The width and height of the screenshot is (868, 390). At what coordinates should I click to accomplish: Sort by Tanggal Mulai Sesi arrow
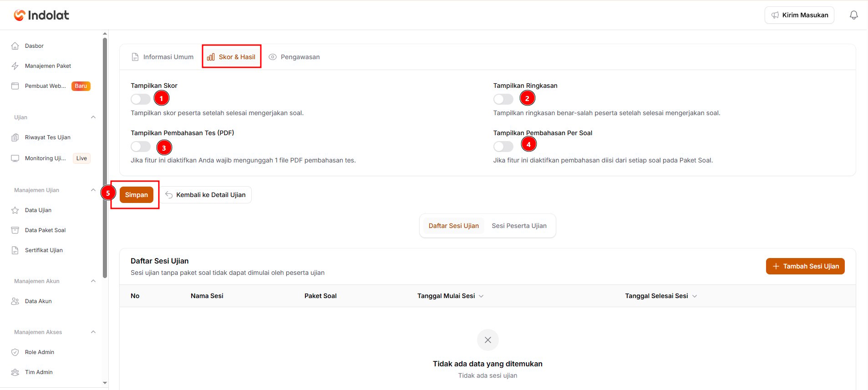coord(481,296)
